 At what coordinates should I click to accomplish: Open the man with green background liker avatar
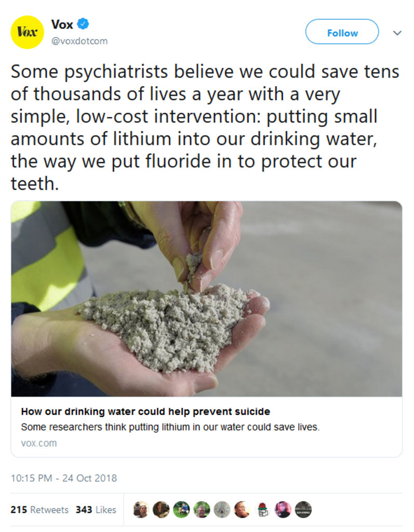tap(202, 509)
